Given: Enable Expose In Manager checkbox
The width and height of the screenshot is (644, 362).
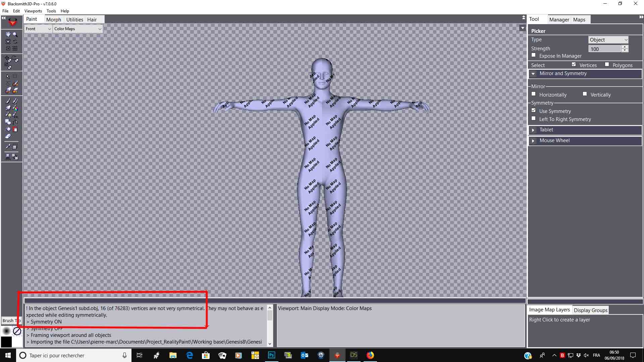Looking at the screenshot, I should tap(534, 55).
